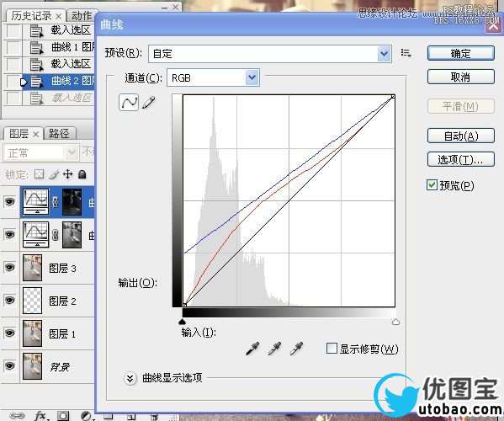Click 确定 OK button
The width and height of the screenshot is (504, 421).
pyautogui.click(x=460, y=53)
